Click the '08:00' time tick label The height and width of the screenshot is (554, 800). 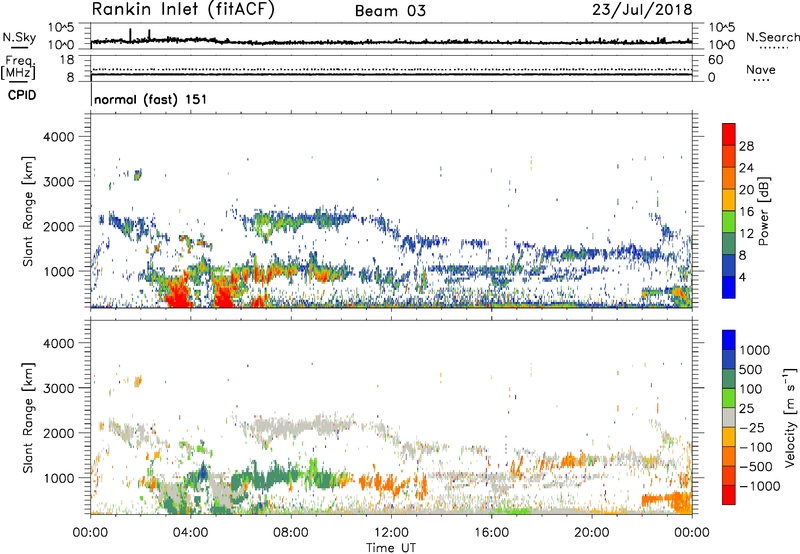point(291,533)
